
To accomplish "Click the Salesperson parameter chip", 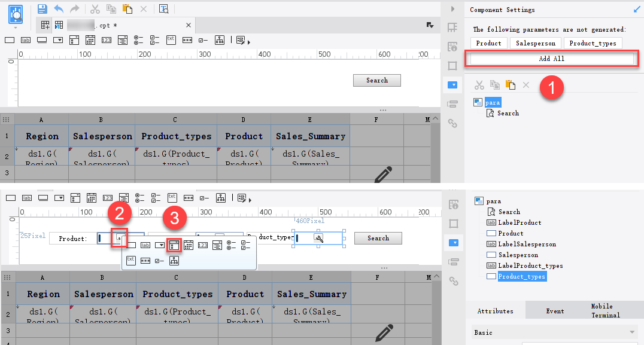I will pos(535,42).
